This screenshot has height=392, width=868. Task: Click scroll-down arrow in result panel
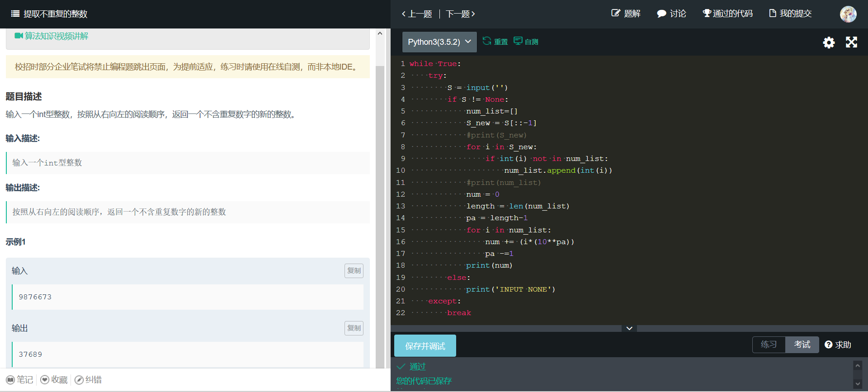coord(858,384)
